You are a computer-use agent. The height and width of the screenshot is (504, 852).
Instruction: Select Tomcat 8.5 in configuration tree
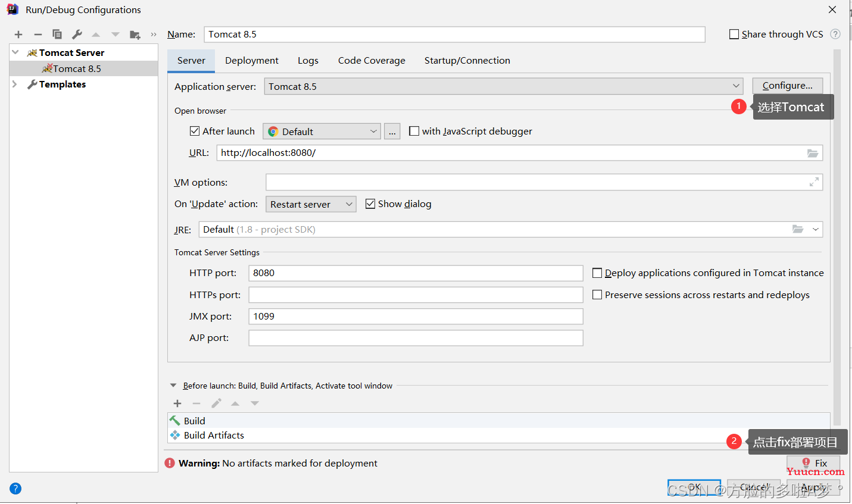point(83,68)
